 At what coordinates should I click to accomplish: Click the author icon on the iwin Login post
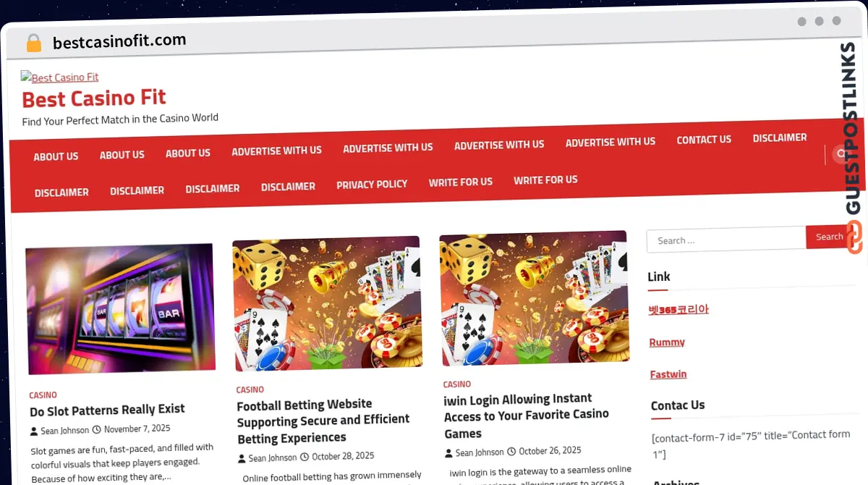point(448,453)
